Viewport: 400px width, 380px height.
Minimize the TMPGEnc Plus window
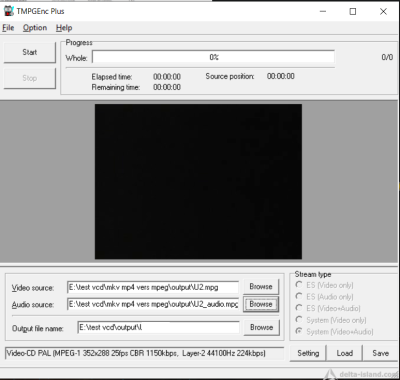[323, 11]
